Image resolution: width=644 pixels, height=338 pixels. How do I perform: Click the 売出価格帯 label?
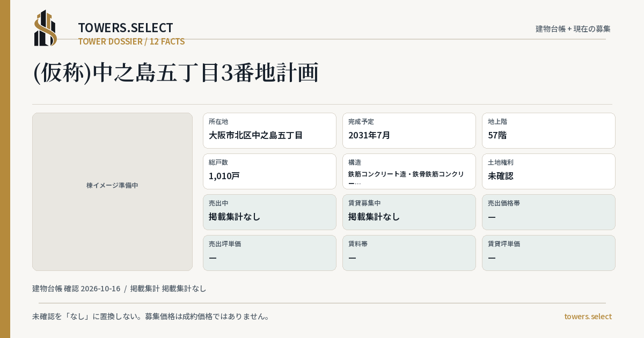click(504, 203)
